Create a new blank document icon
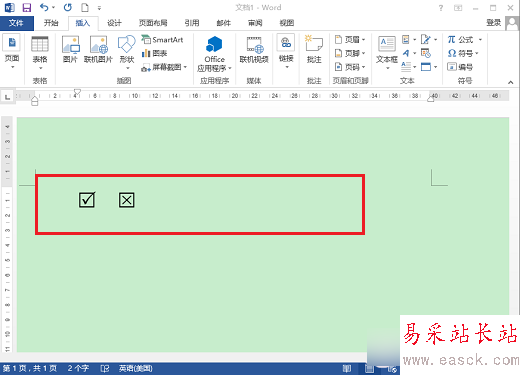 pyautogui.click(x=85, y=7)
